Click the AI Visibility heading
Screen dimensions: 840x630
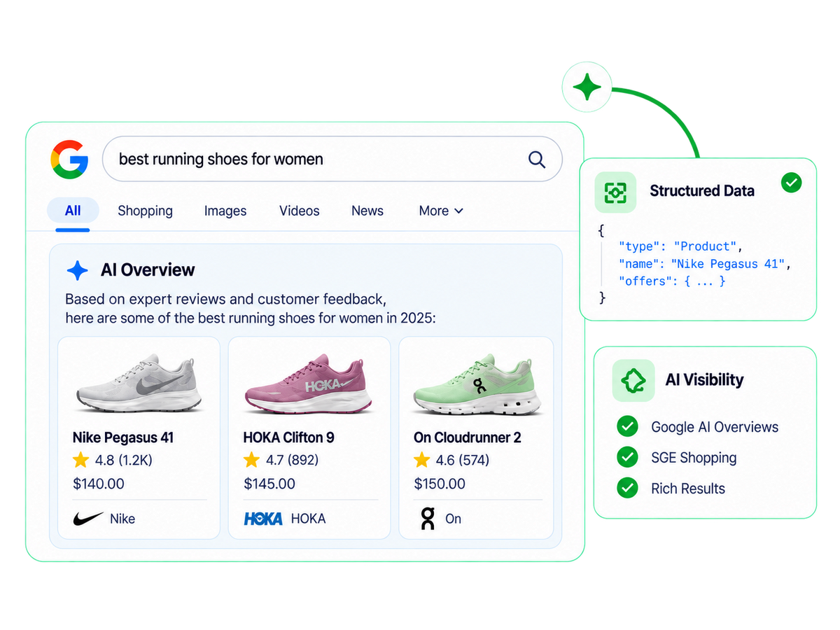pyautogui.click(x=704, y=380)
